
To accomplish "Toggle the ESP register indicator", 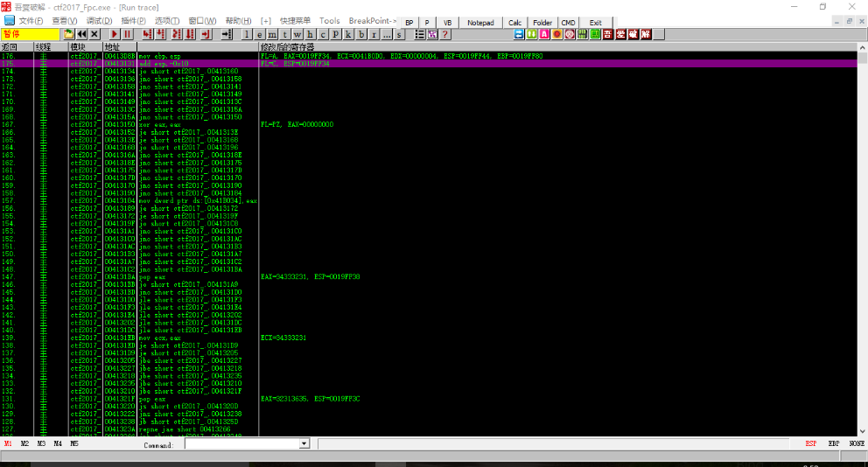I will point(810,443).
